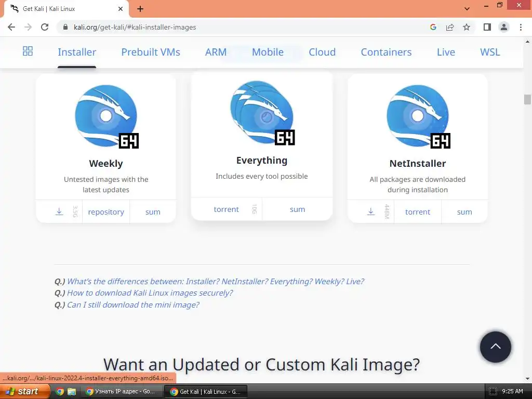View site security lock info
532x399 pixels.
coord(65,27)
